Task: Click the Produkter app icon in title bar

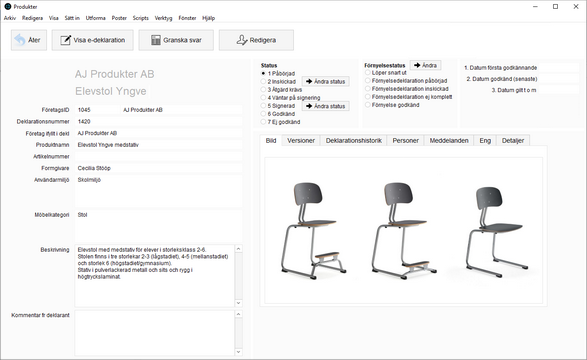Action: pyautogui.click(x=7, y=6)
